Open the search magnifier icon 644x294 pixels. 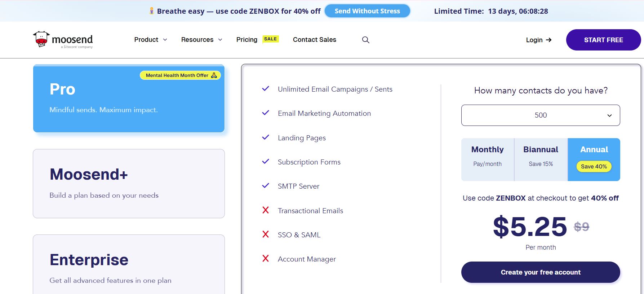coord(365,40)
